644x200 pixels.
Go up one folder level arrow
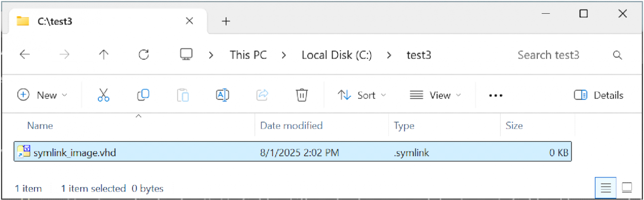pos(104,55)
